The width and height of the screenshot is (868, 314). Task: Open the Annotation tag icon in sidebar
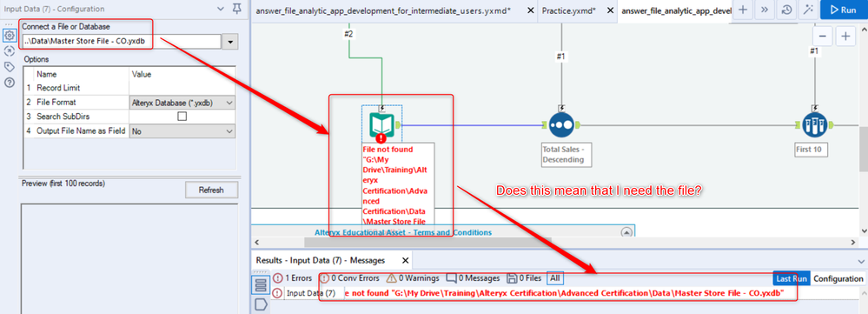[x=9, y=67]
